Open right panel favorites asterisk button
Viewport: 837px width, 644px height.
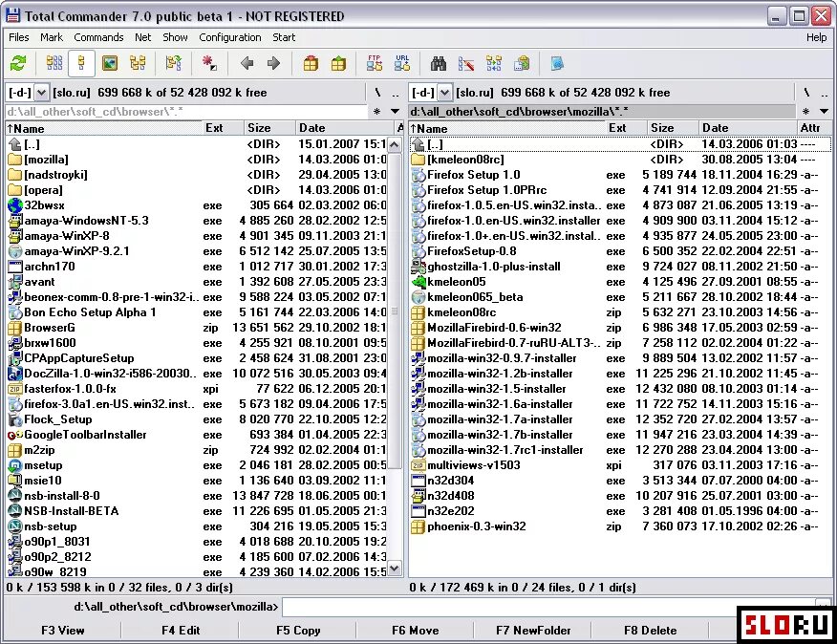[x=806, y=112]
